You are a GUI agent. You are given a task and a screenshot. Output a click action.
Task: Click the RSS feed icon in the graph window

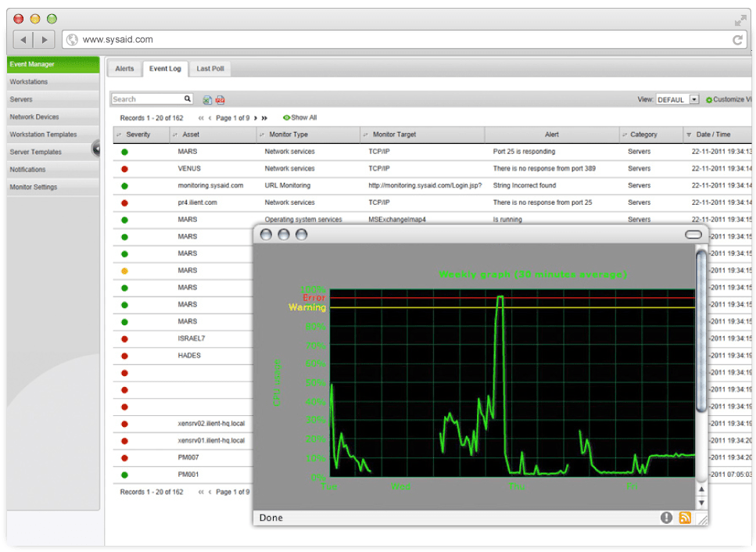pyautogui.click(x=685, y=518)
